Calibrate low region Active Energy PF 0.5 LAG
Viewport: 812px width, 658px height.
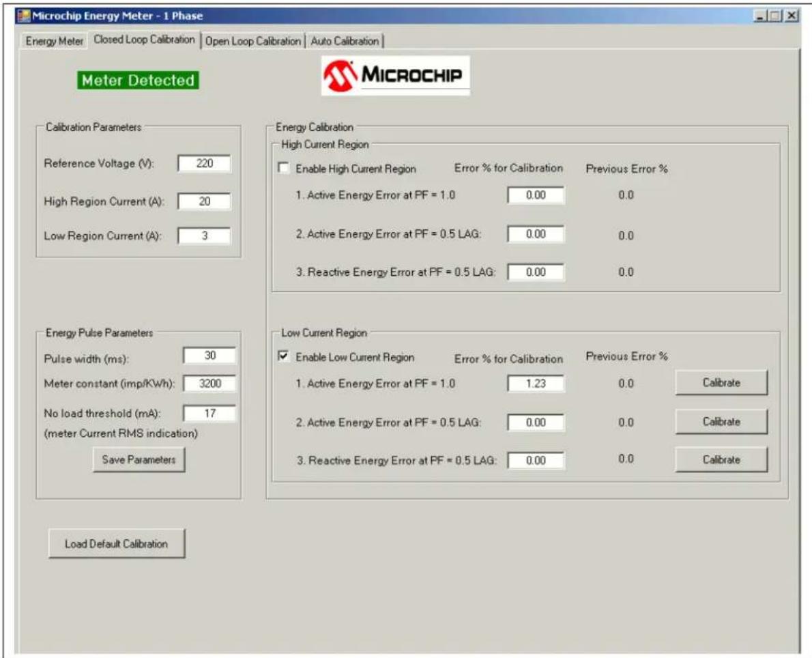[x=721, y=422]
